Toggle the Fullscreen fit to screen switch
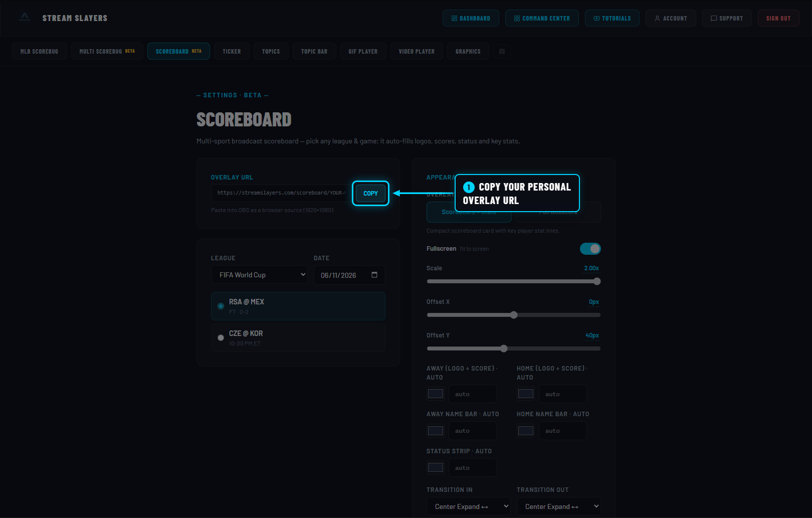Screen dimensions: 812x518 tap(590, 249)
